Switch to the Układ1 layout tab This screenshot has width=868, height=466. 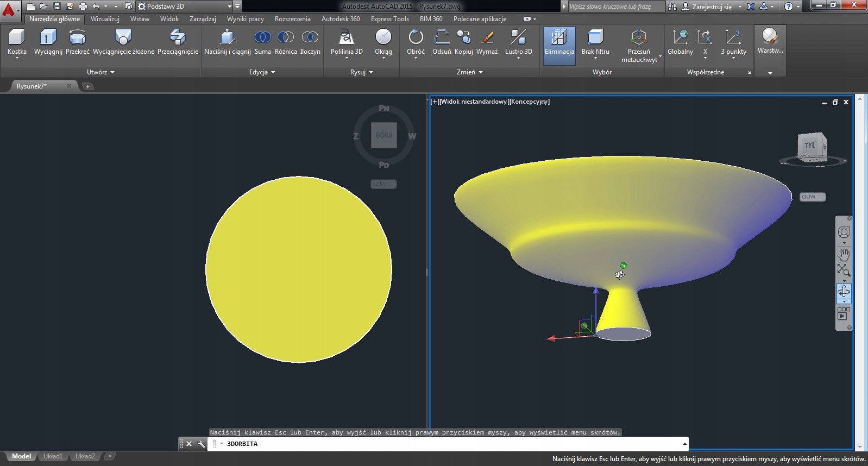(53, 456)
